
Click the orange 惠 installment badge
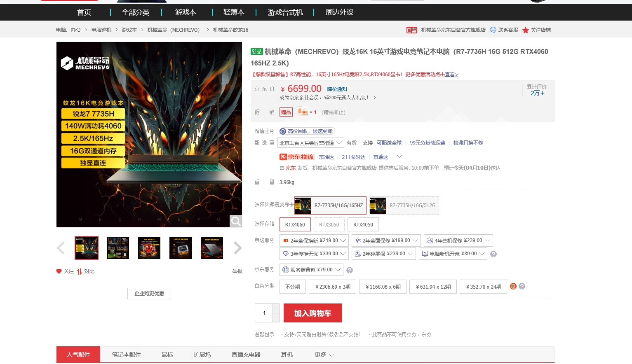pos(513,286)
